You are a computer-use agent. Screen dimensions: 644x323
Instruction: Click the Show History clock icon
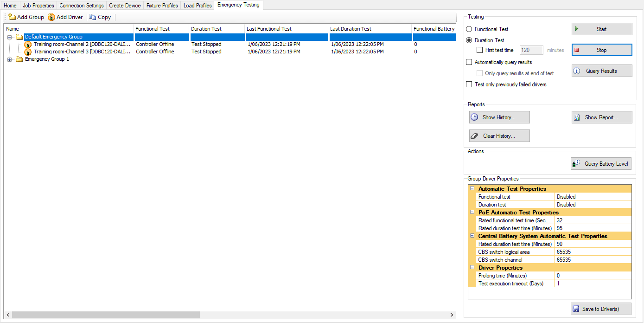pos(474,117)
